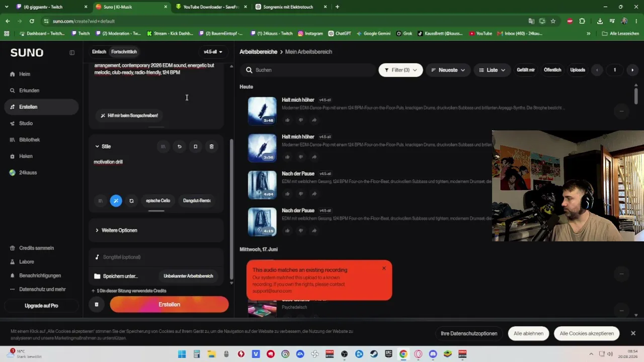Screen dimensions: 644x362
Task: Click the Suchen search field
Action: 307,70
